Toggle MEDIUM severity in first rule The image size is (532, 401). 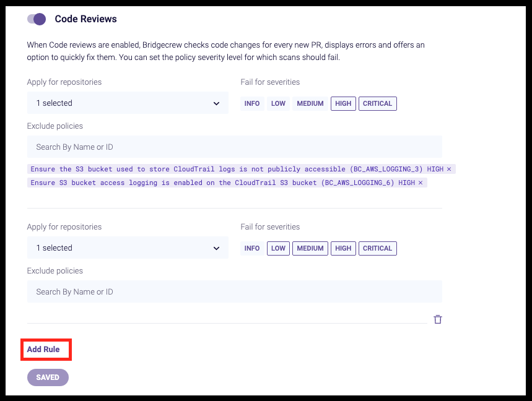click(x=310, y=103)
